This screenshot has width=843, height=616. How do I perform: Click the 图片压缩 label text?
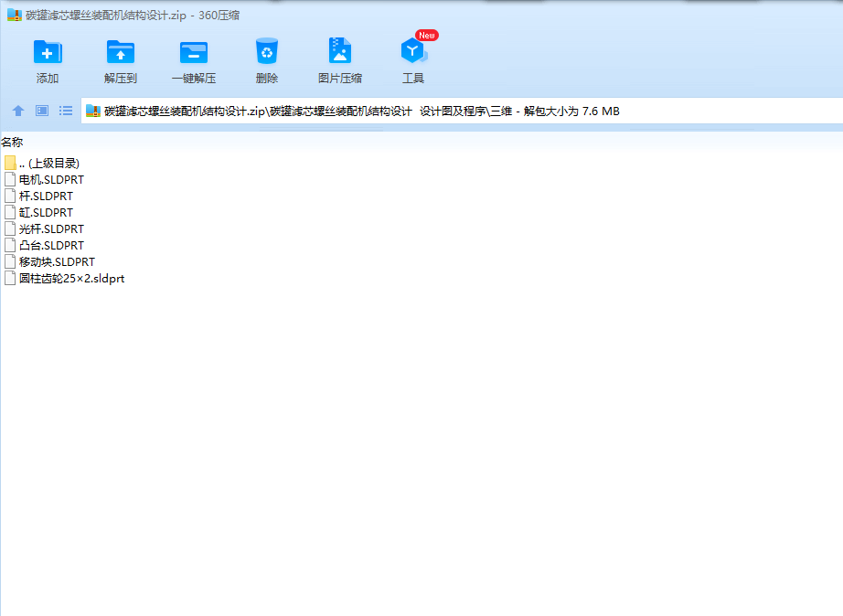(x=340, y=79)
